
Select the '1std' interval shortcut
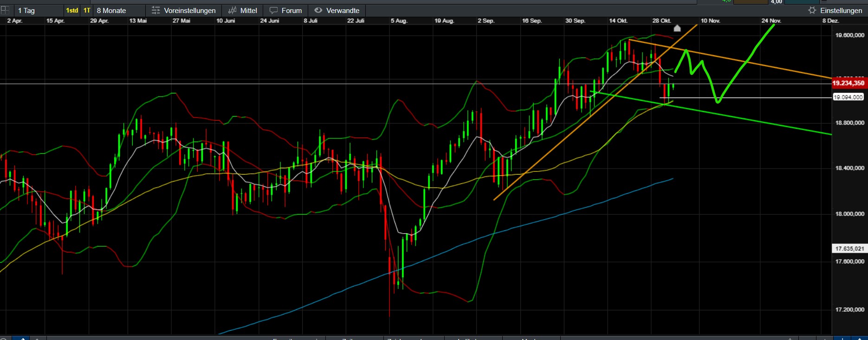[x=72, y=10]
